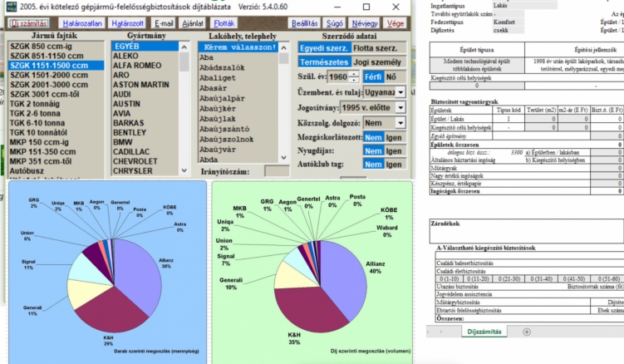The image size is (624, 364).
Task: Set Mozgáskorlátozott to Igen
Action: coord(394,137)
